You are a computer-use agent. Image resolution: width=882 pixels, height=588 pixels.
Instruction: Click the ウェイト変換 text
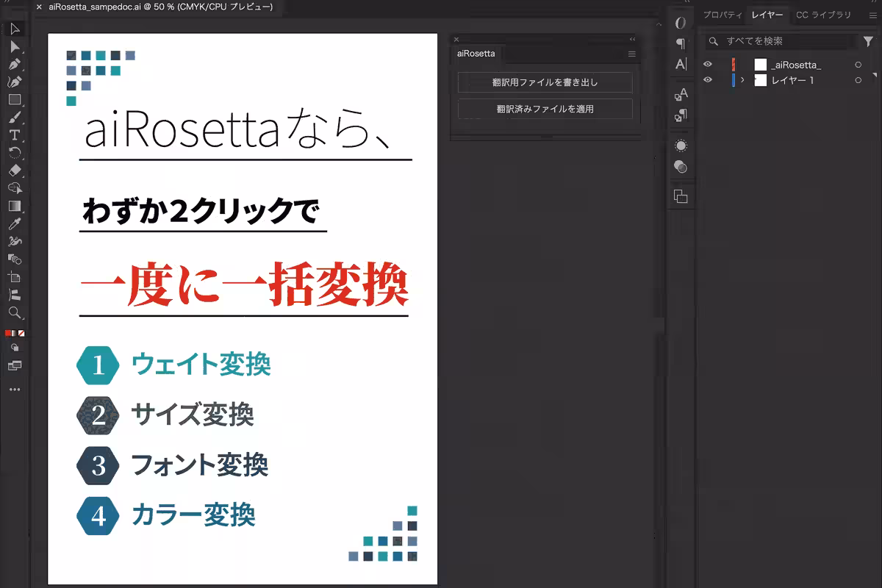[x=201, y=365]
